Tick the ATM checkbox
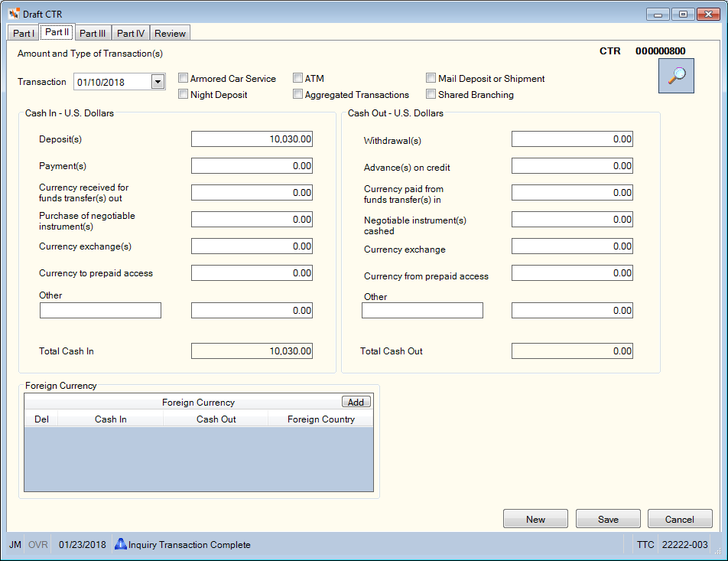The image size is (728, 561). coord(297,78)
